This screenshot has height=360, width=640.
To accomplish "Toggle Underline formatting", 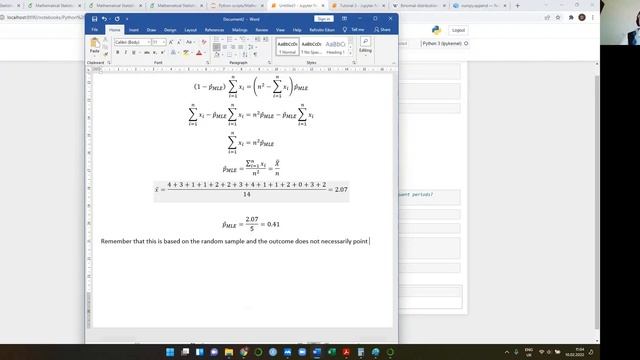I will click(133, 53).
